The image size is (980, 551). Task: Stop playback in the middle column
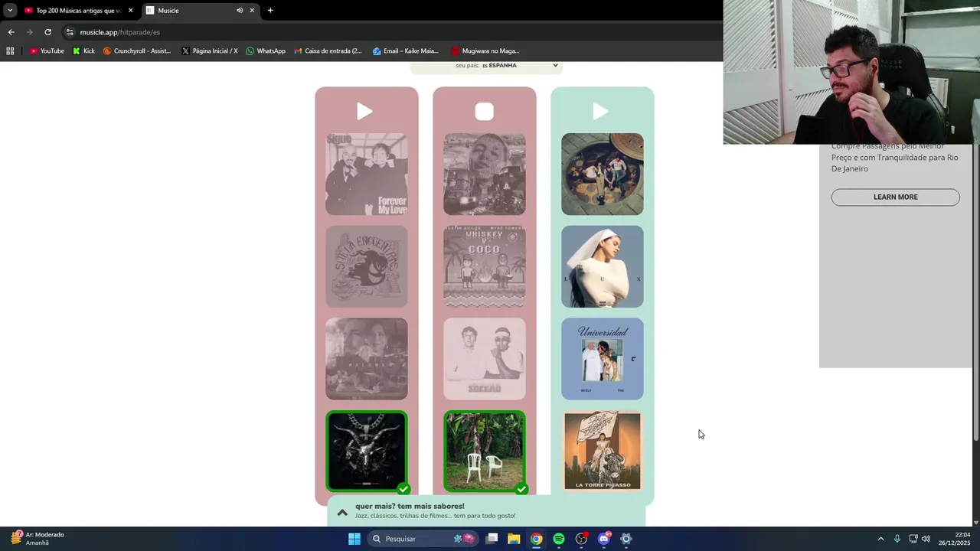484,112
